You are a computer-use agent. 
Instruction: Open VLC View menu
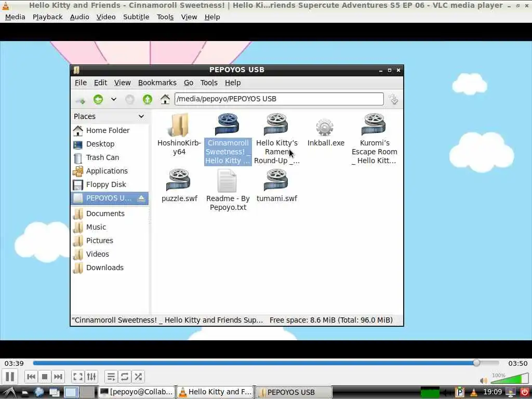pyautogui.click(x=189, y=17)
